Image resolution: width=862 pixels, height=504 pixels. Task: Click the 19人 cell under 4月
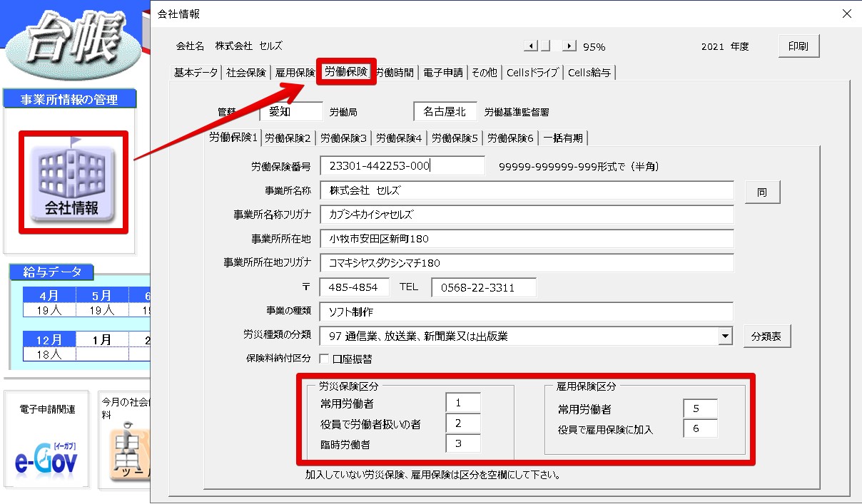coord(49,310)
